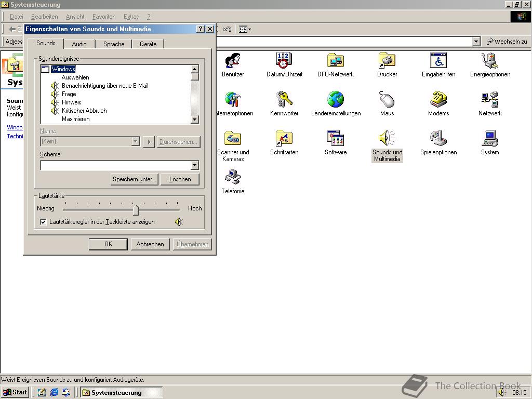Launch Internet Explorer from quick launch

[54, 393]
